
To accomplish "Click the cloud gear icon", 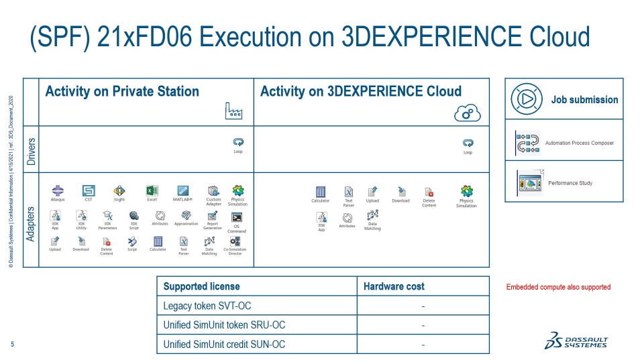I will pos(468,113).
